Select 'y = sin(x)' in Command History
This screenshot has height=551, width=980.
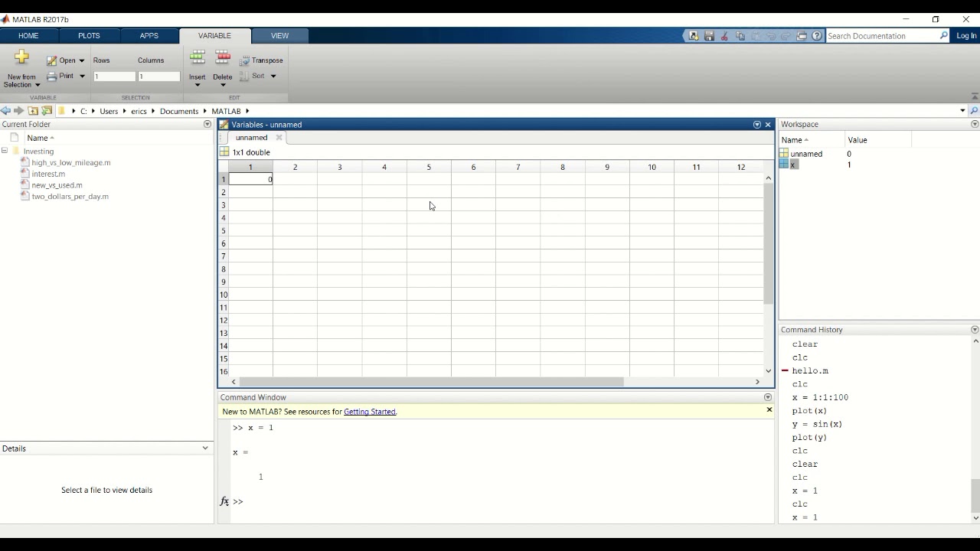point(817,424)
